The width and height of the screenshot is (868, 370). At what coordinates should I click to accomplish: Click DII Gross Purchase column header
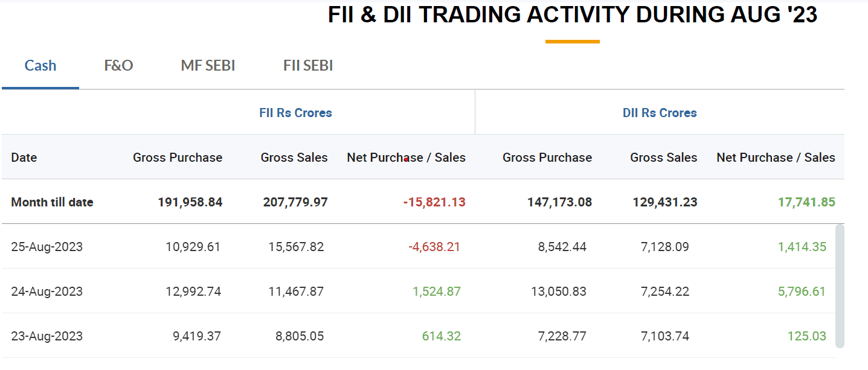(x=547, y=158)
